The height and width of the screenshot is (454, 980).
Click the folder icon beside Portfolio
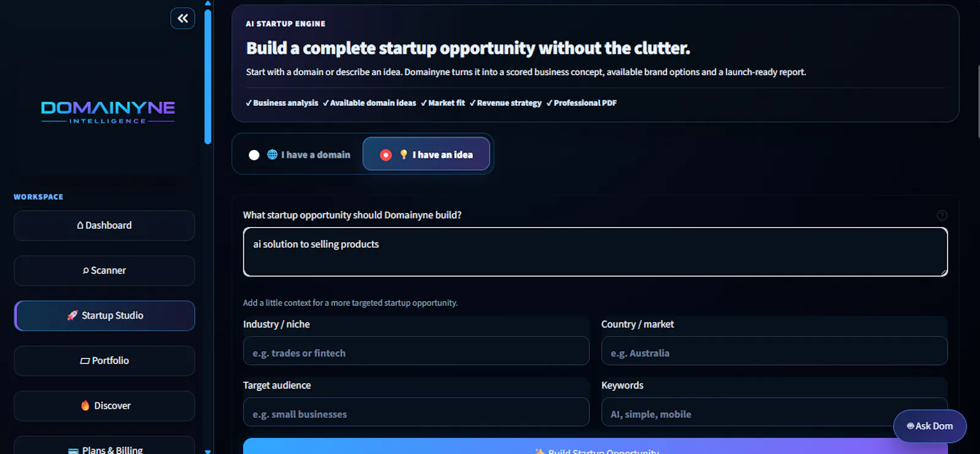(x=85, y=361)
